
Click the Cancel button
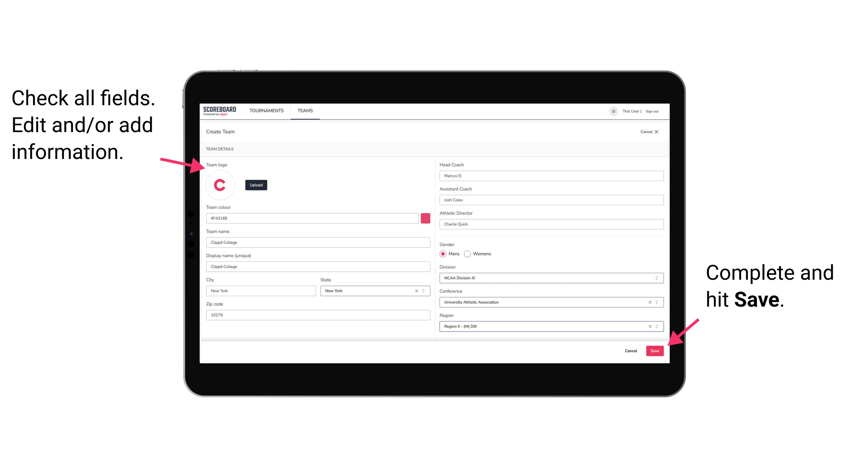631,350
